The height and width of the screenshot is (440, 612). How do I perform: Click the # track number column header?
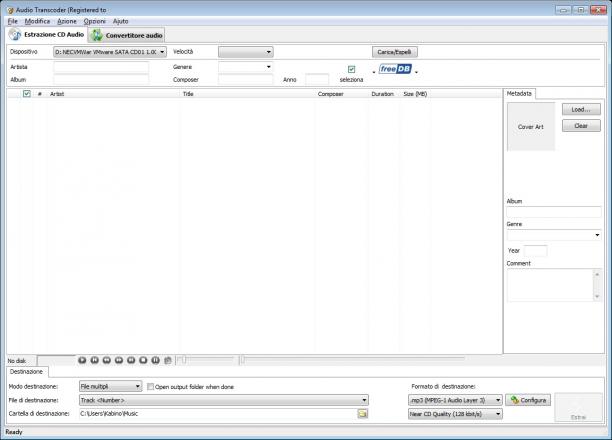pyautogui.click(x=40, y=94)
